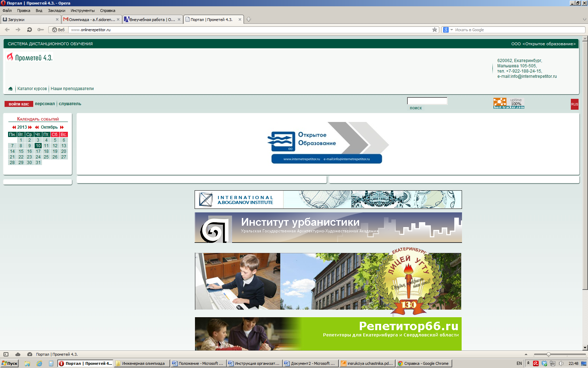Close the Внеучебная работа tab
This screenshot has height=368, width=588.
179,20
